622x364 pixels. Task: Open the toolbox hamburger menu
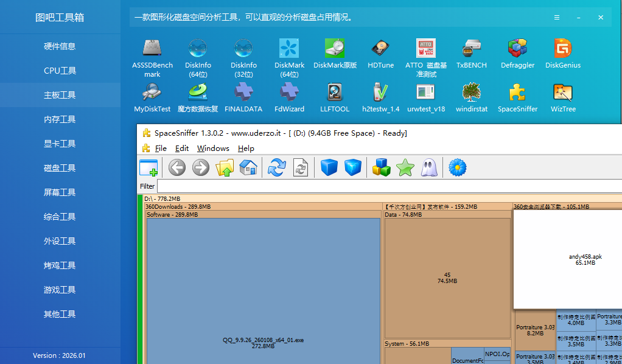tap(556, 18)
